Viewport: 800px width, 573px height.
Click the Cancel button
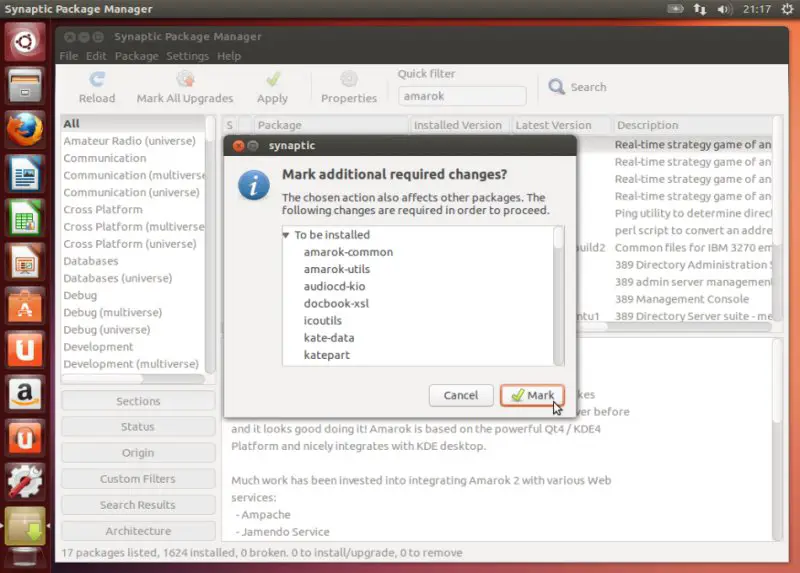(x=461, y=395)
